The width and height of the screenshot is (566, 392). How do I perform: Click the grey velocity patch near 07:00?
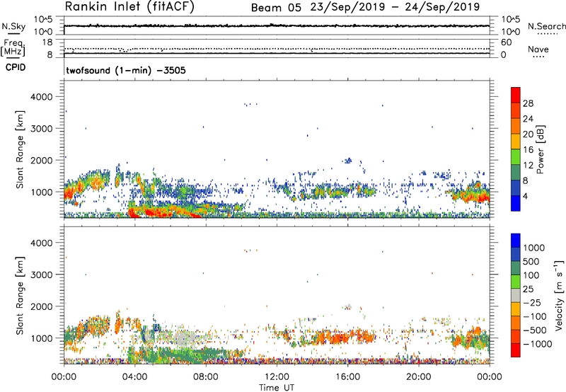(183, 338)
